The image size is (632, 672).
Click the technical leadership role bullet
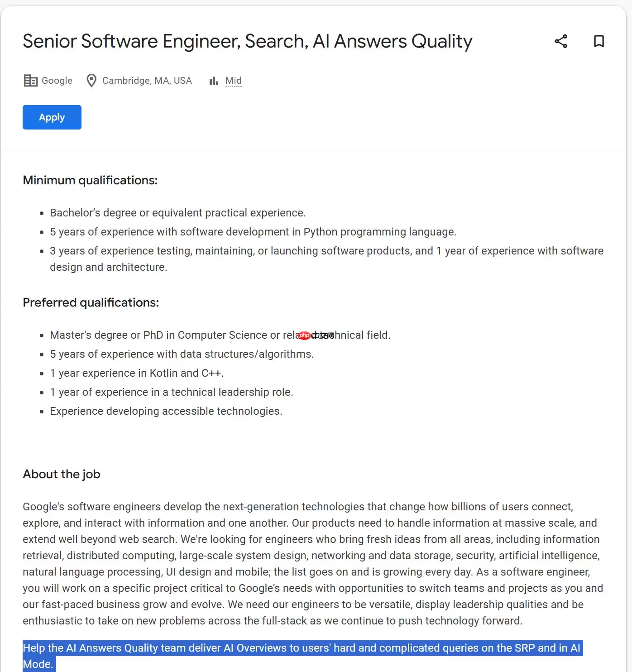pyautogui.click(x=171, y=392)
